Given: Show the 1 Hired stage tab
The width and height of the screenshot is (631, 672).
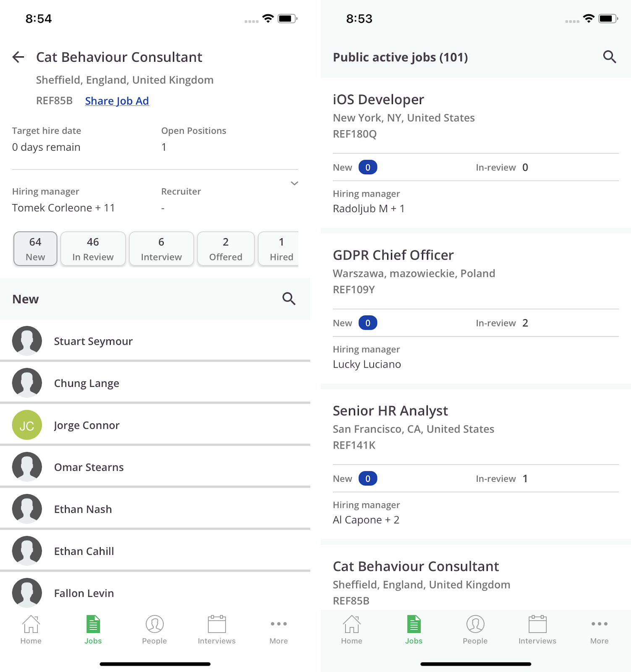Looking at the screenshot, I should click(x=280, y=249).
